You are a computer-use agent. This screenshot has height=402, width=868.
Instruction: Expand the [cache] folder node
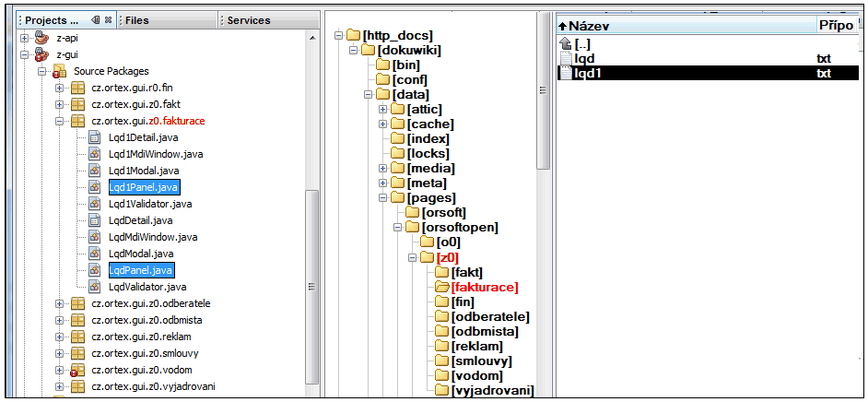[382, 124]
